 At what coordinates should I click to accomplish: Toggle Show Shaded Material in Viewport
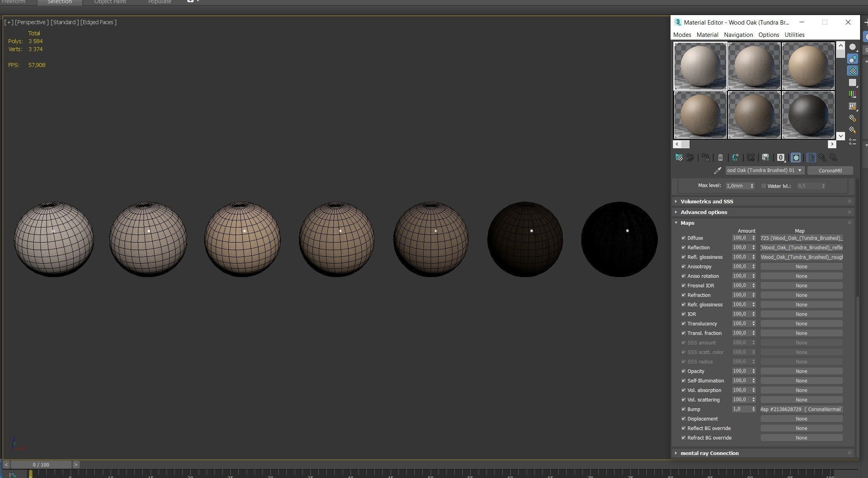pyautogui.click(x=796, y=158)
